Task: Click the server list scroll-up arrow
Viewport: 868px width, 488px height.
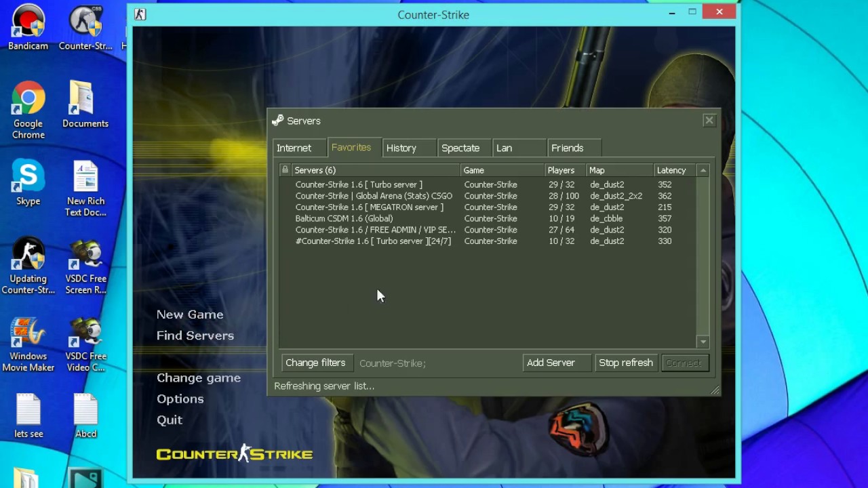Action: [703, 171]
